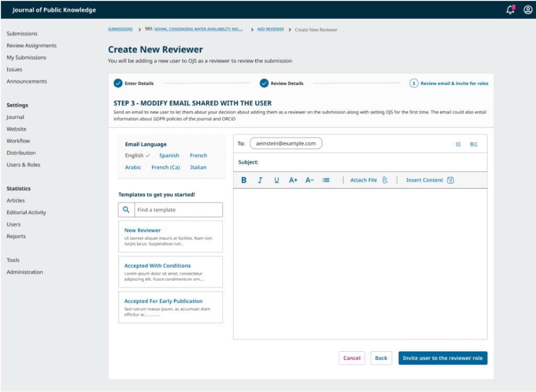Open Users & Roles settings
The height and width of the screenshot is (392, 536).
click(23, 165)
